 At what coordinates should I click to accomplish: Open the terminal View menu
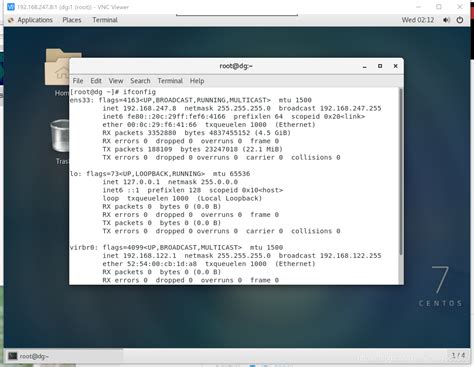[x=116, y=81]
